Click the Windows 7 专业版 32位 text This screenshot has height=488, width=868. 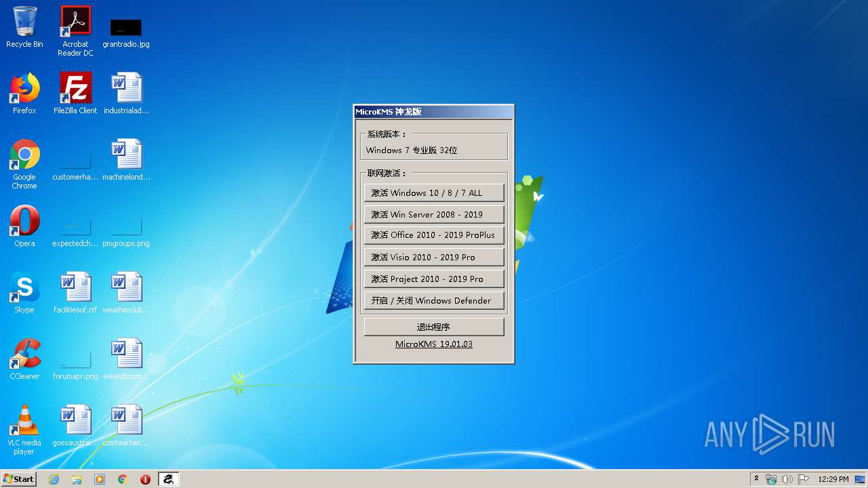412,150
